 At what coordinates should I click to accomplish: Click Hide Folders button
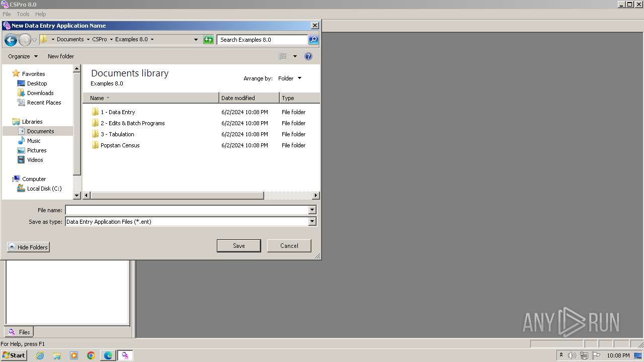(28, 247)
